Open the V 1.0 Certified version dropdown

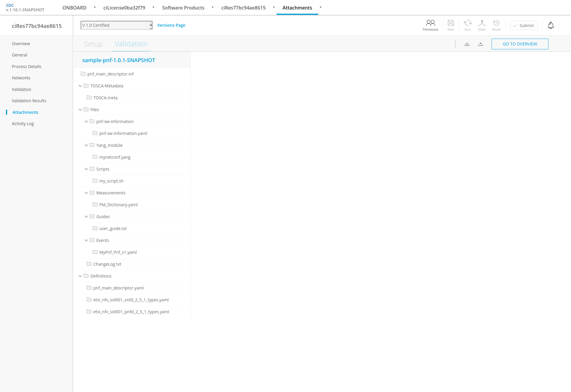(x=117, y=25)
